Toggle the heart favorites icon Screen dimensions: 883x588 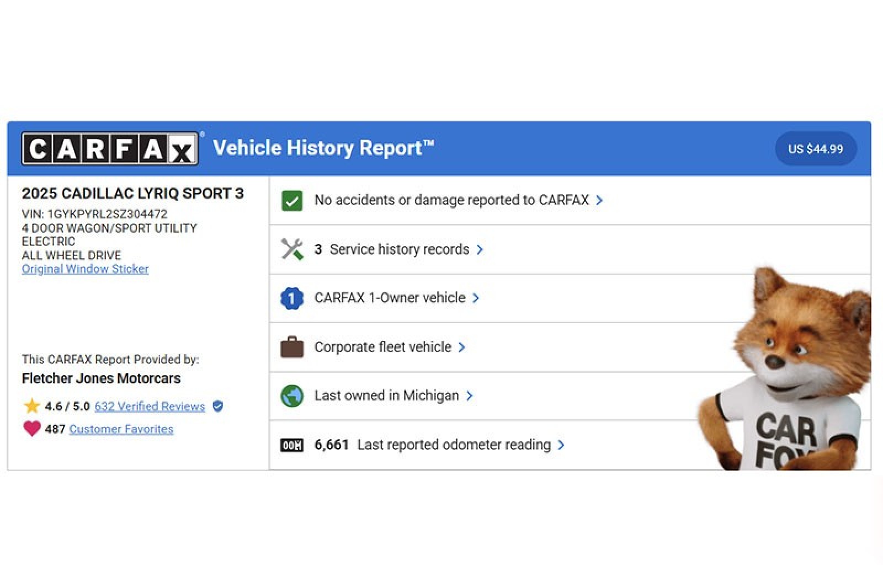click(x=33, y=429)
